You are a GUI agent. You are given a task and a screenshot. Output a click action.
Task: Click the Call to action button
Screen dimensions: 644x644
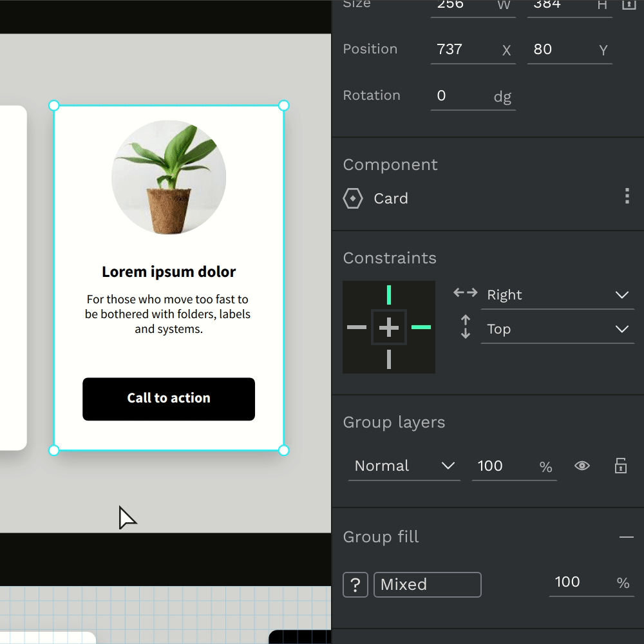169,399
